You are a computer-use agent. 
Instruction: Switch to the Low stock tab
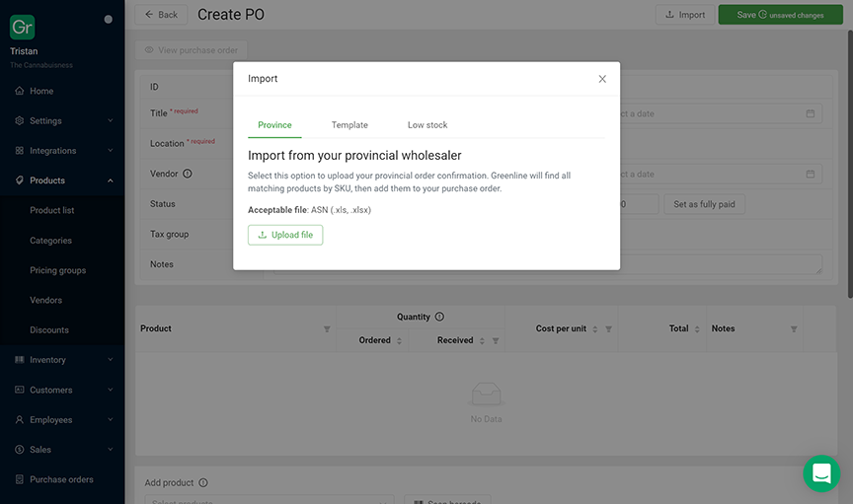pyautogui.click(x=427, y=125)
